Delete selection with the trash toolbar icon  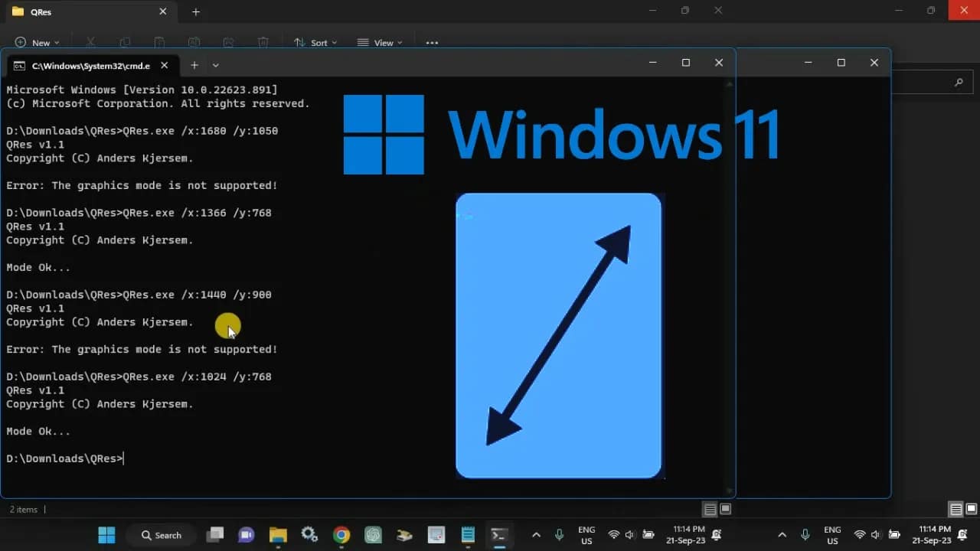click(x=263, y=42)
